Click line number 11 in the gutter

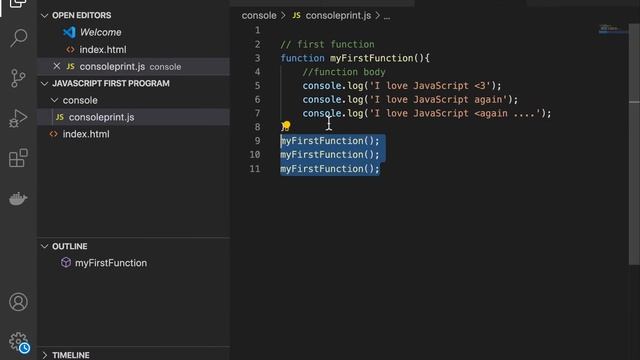pyautogui.click(x=255, y=169)
